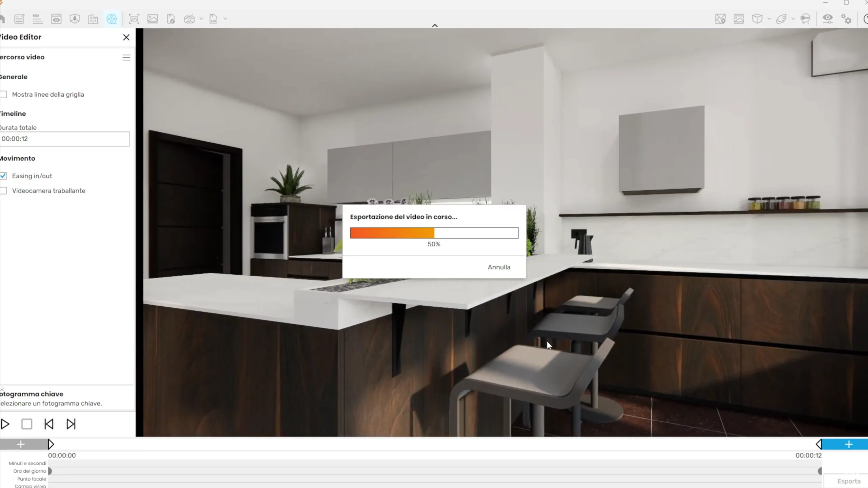868x488 pixels.
Task: Click the VR headset icon
Action: [806, 19]
